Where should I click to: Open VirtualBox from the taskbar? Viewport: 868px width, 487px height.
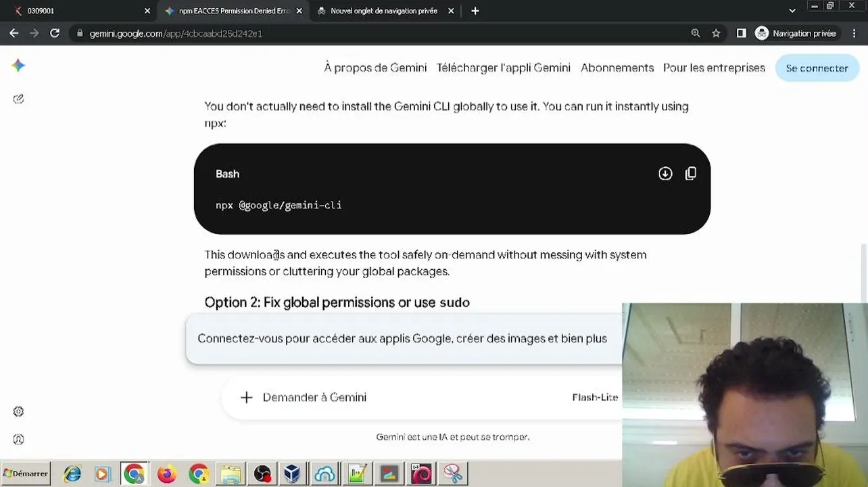tap(293, 473)
